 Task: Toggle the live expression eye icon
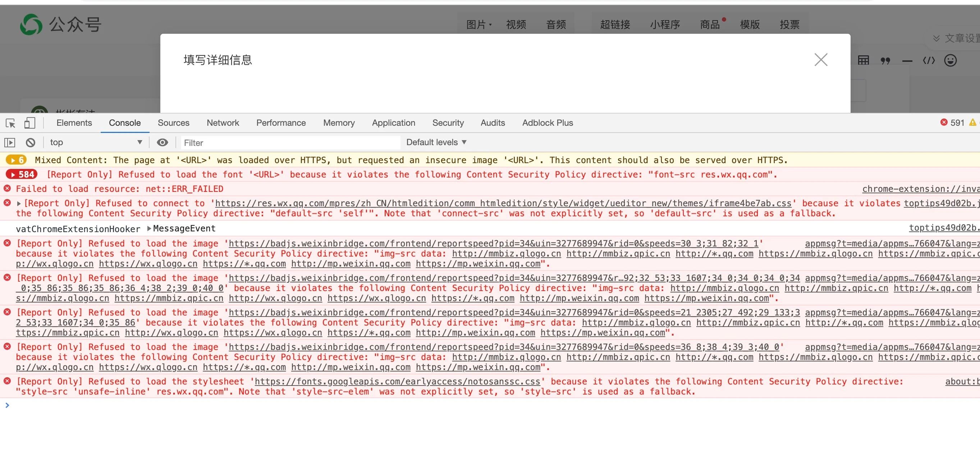(x=162, y=143)
